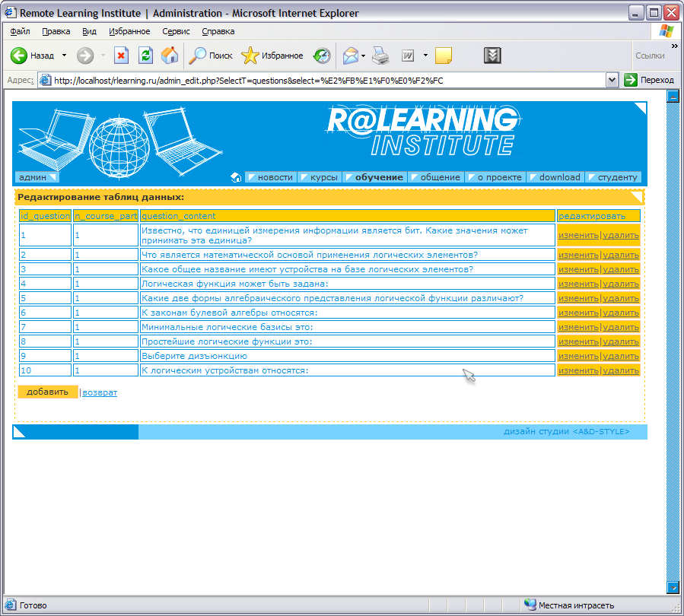Open the Файл menu
The width and height of the screenshot is (684, 616).
click(x=20, y=31)
